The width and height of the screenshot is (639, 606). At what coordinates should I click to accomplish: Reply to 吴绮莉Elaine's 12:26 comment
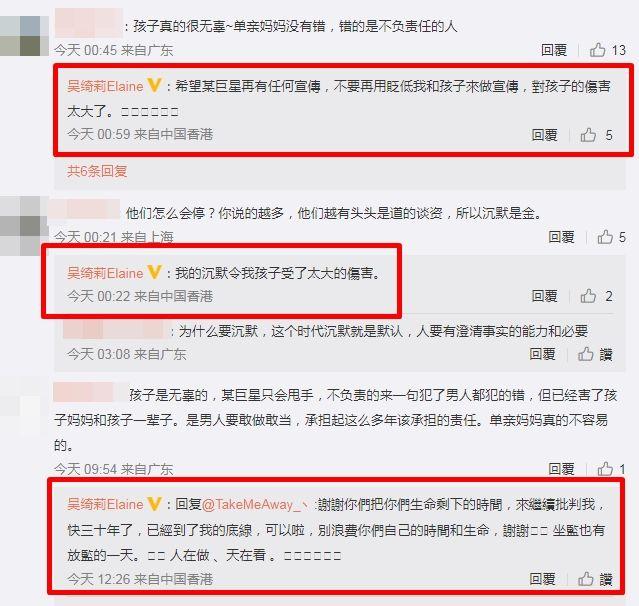tap(542, 579)
